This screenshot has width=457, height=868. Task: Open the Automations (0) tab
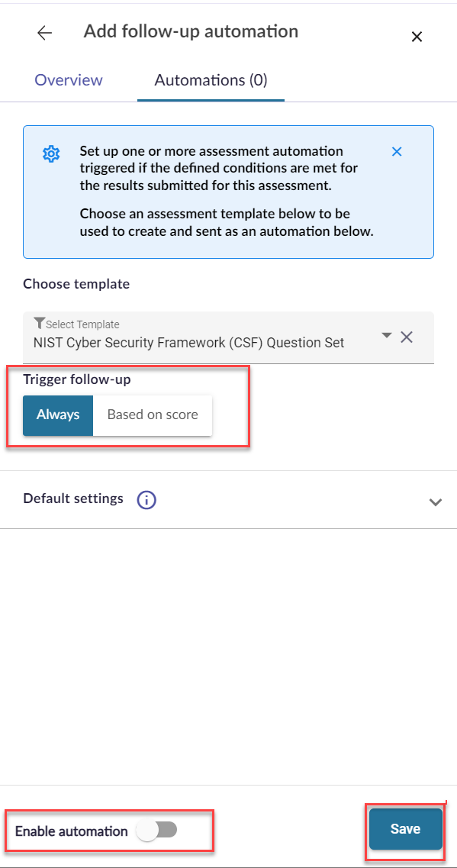click(x=211, y=80)
